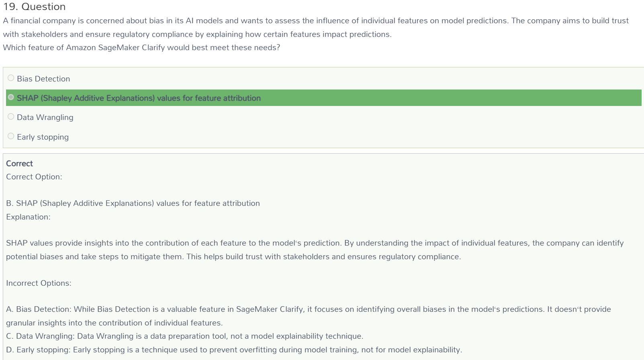Click the Data Wrangling answer text
The width and height of the screenshot is (644, 360).
pos(45,117)
